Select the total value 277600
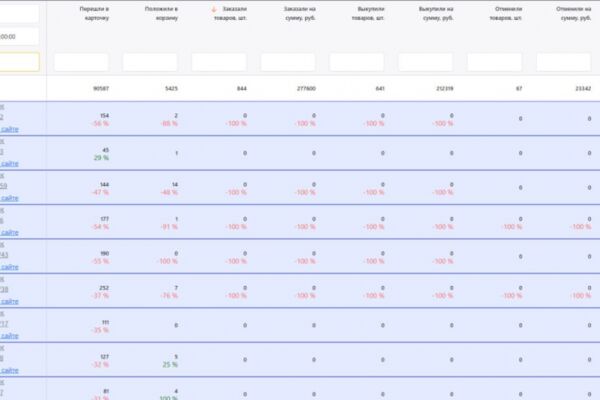Viewport: 600px width, 400px height. point(306,88)
